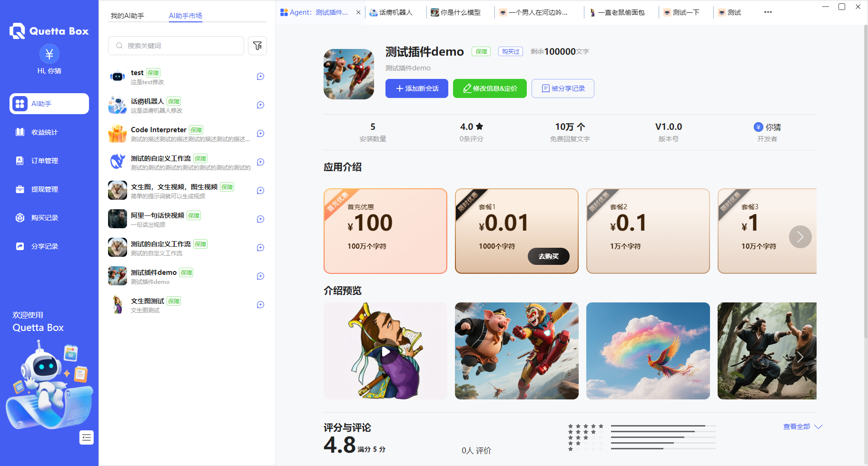The image size is (868, 466).
Task: Open 分享记录 in sidebar
Action: point(49,246)
